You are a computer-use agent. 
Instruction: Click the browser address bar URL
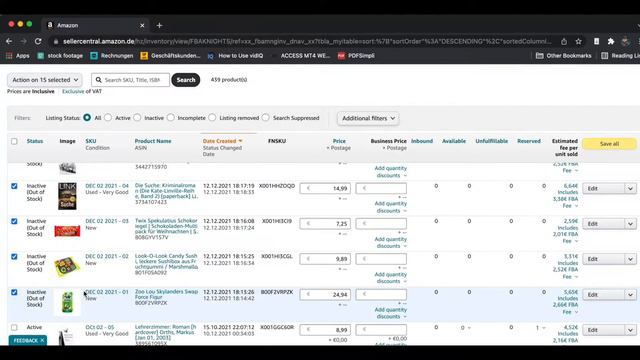click(307, 41)
